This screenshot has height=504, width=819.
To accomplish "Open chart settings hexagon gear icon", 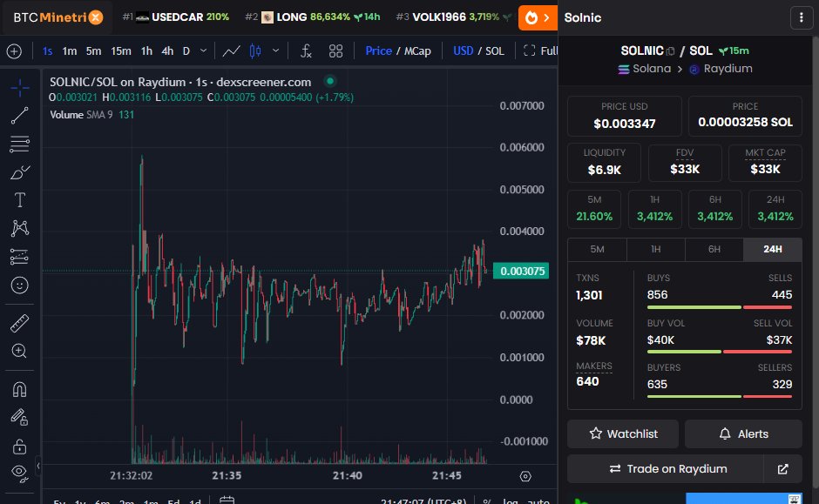I will click(525, 476).
